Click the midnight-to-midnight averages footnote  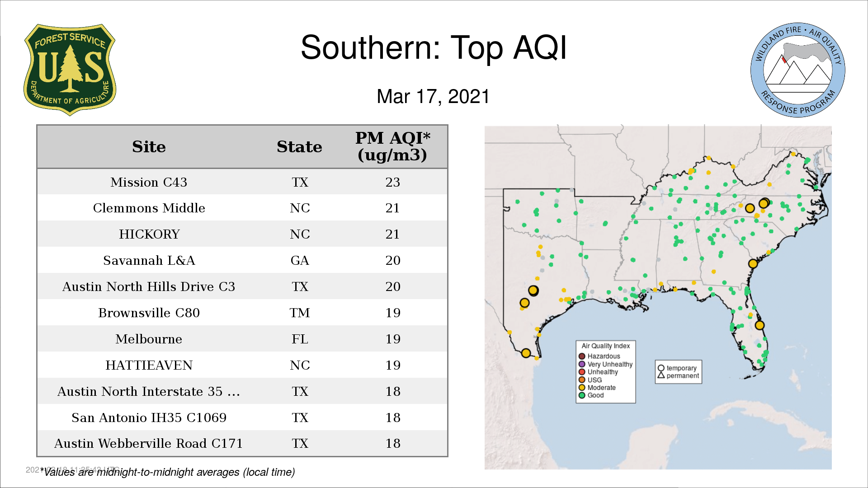(168, 472)
